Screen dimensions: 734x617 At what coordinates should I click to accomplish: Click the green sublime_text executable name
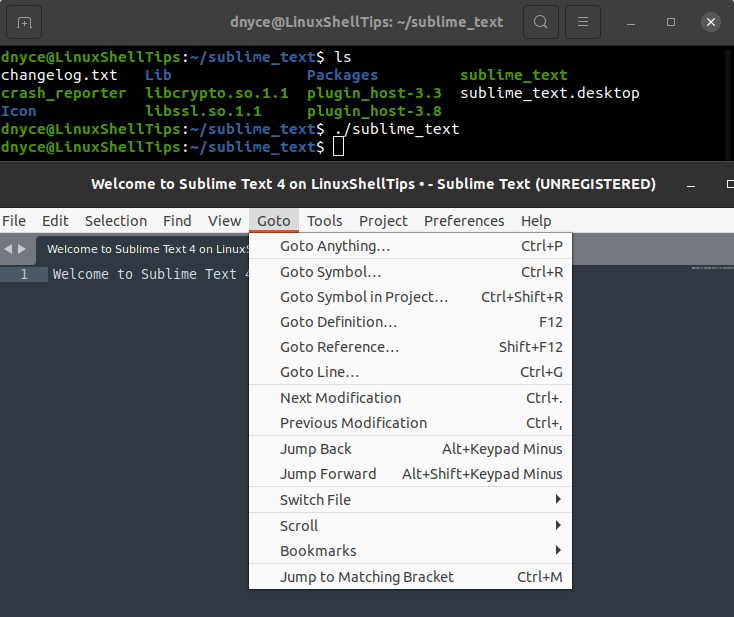[514, 75]
